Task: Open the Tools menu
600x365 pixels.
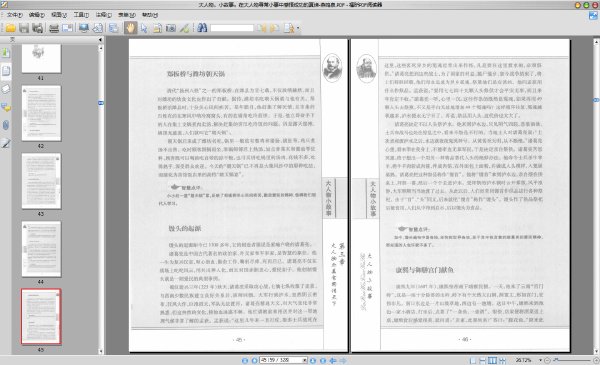Action: pyautogui.click(x=81, y=15)
